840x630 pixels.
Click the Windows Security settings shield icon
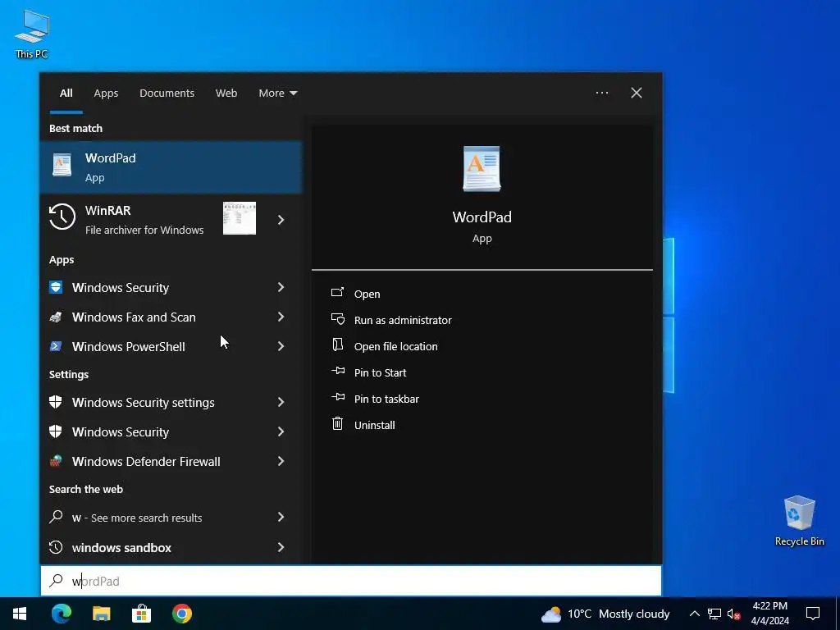tap(56, 402)
